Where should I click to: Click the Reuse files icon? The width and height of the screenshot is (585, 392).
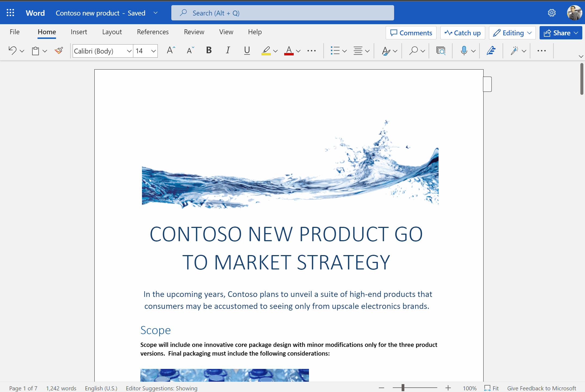point(441,51)
